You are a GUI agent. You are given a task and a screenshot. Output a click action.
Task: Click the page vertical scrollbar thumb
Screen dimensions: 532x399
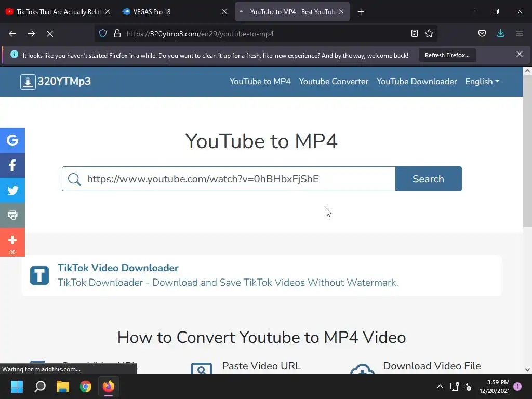coord(527,151)
